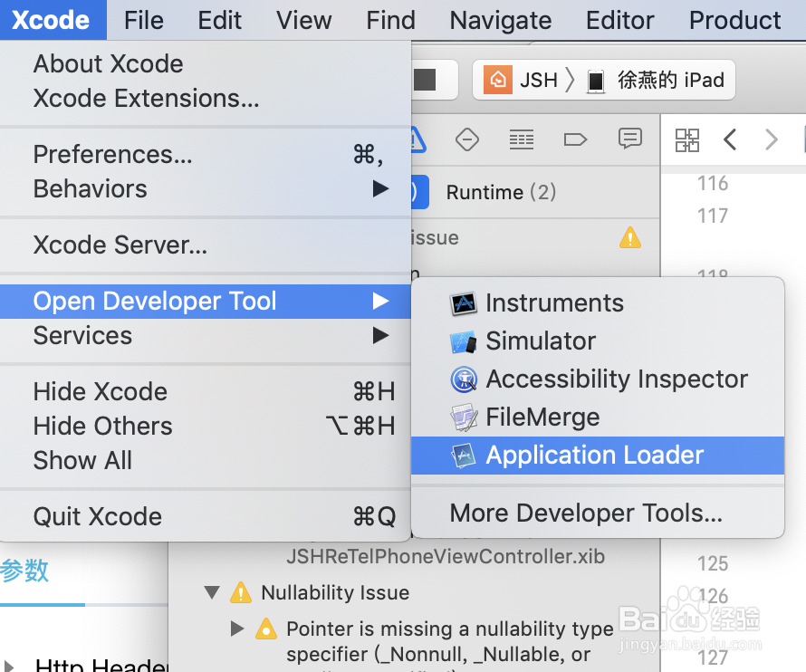Open the Breakpoint navigator icon
This screenshot has height=672, width=806.
pos(575,139)
